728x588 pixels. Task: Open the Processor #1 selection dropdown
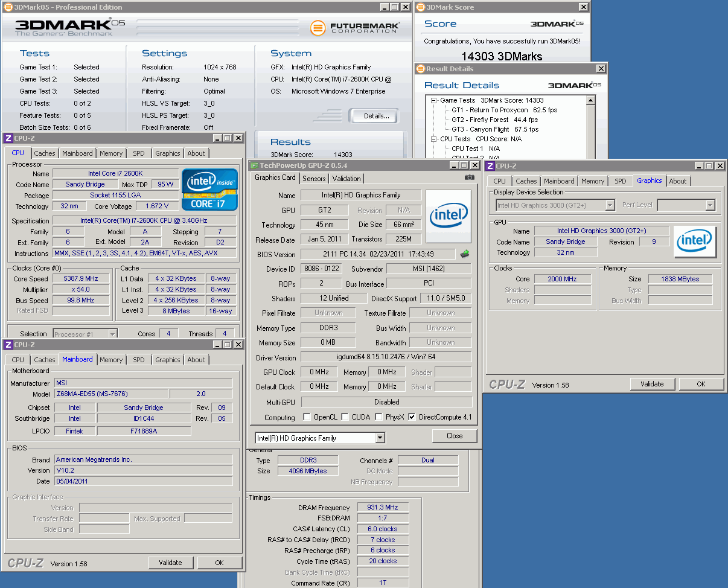point(112,334)
